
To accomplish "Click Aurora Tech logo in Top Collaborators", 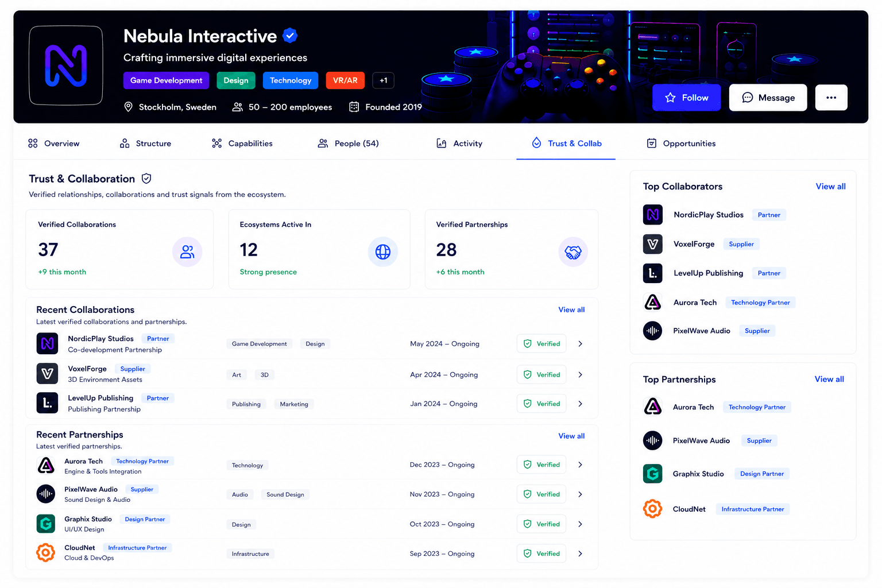I will (x=653, y=302).
